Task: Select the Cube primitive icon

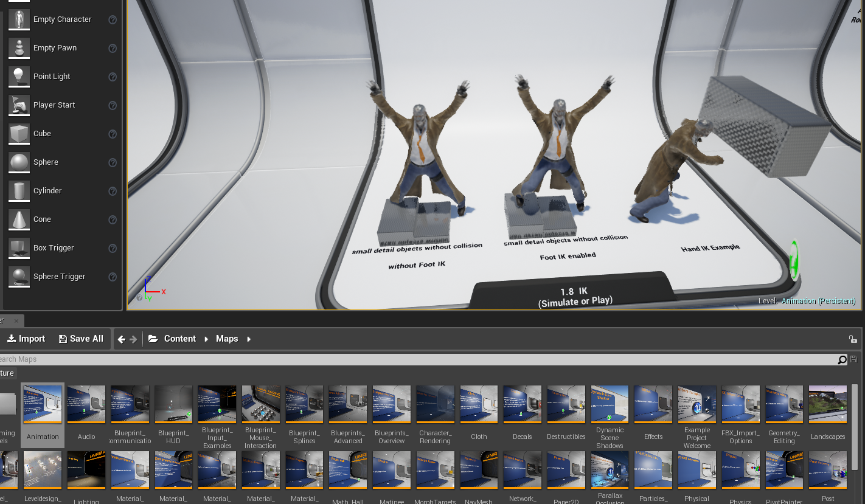Action: point(19,134)
